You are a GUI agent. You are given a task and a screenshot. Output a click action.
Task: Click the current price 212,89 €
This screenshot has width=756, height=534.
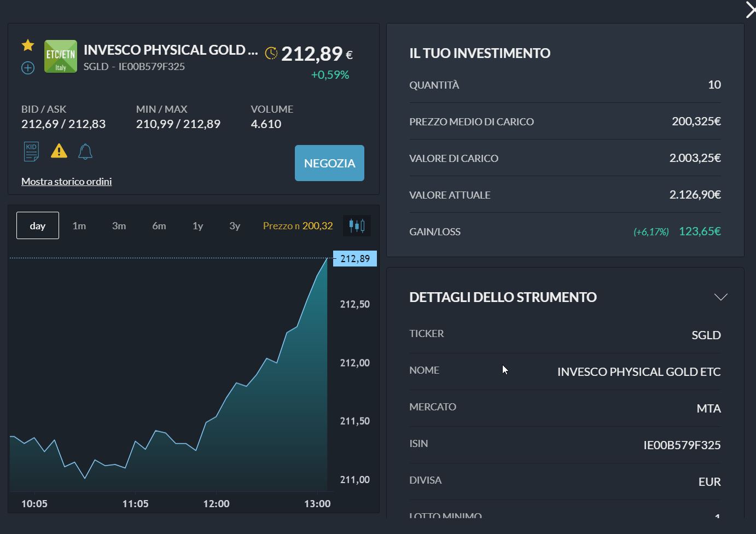tap(317, 54)
